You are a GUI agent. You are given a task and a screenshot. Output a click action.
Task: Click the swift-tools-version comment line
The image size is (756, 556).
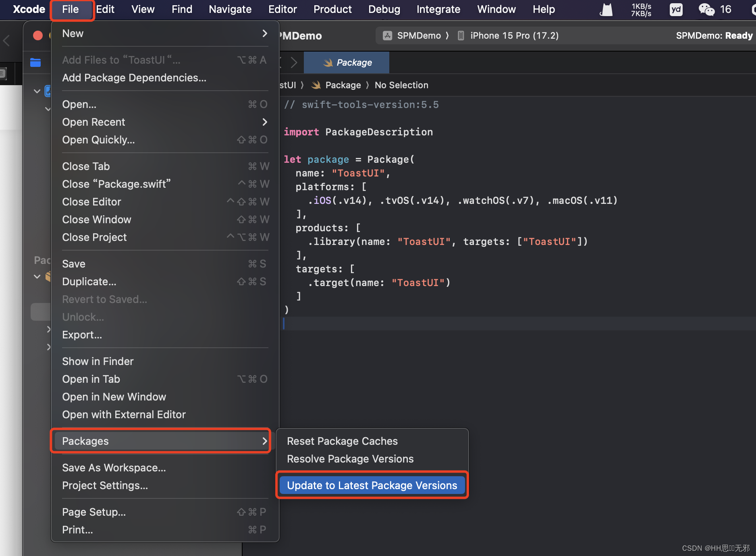click(361, 105)
